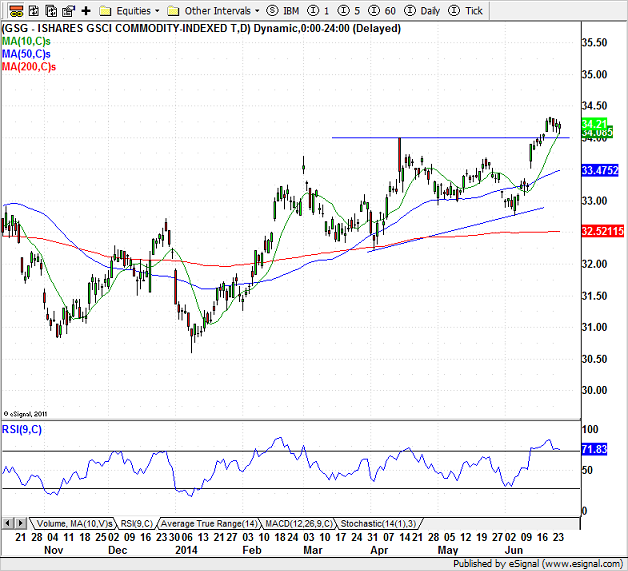The image size is (628, 571).
Task: Click the refresh chart icon
Action: (x=34, y=11)
